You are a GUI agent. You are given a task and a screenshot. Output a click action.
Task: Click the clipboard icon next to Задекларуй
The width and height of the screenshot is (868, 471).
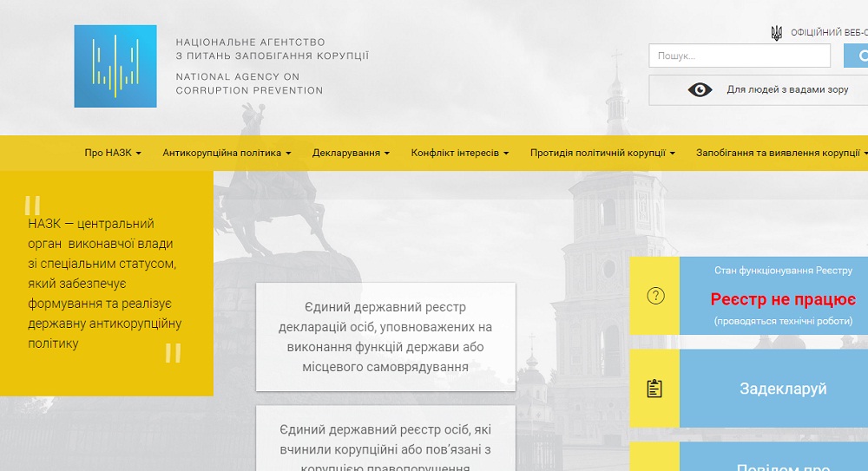click(655, 389)
